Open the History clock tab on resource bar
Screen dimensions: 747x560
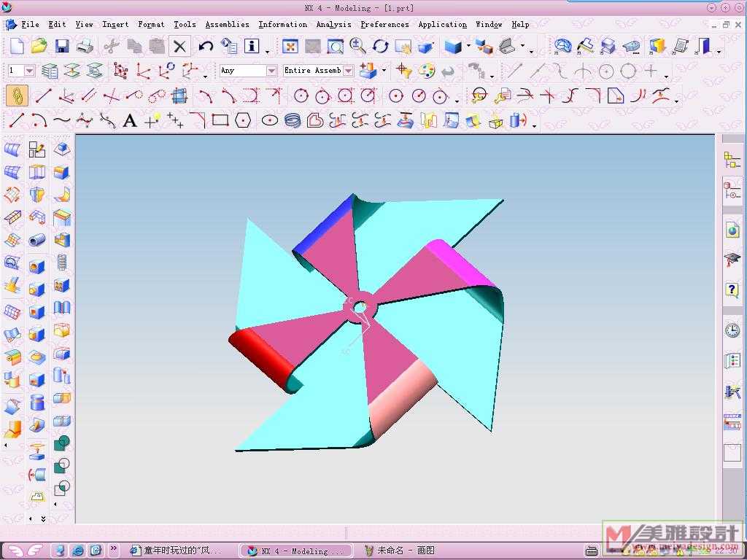click(x=732, y=330)
